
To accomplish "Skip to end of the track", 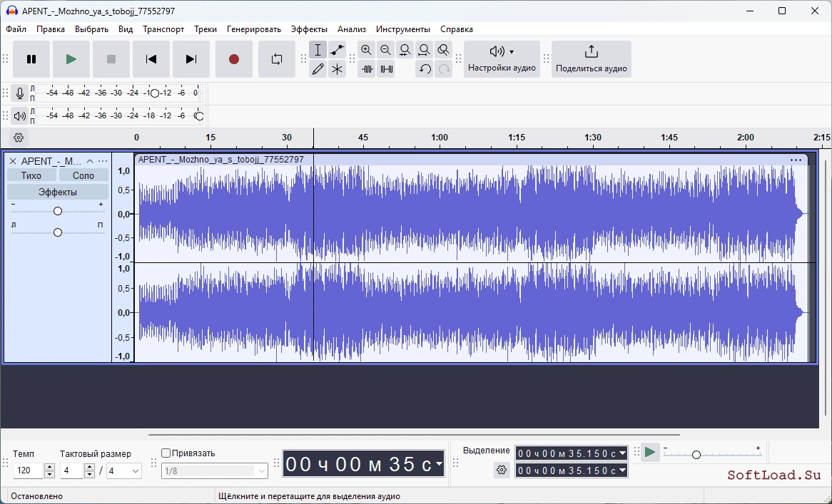I will tap(191, 59).
